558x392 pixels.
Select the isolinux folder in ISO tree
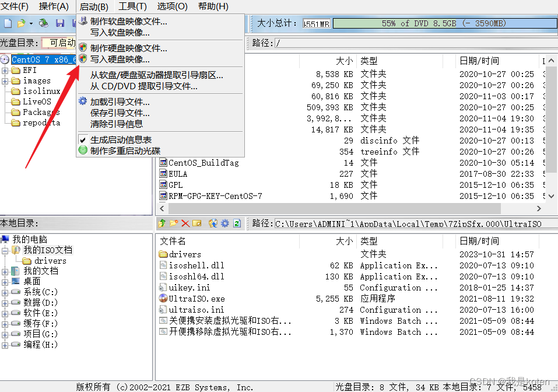pyautogui.click(x=41, y=91)
